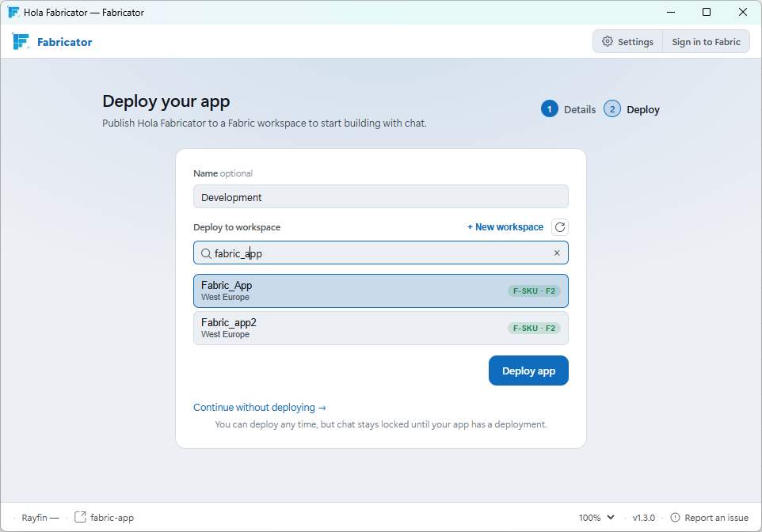Click the Deploy app button
Screen dimensions: 762x532
(528, 370)
